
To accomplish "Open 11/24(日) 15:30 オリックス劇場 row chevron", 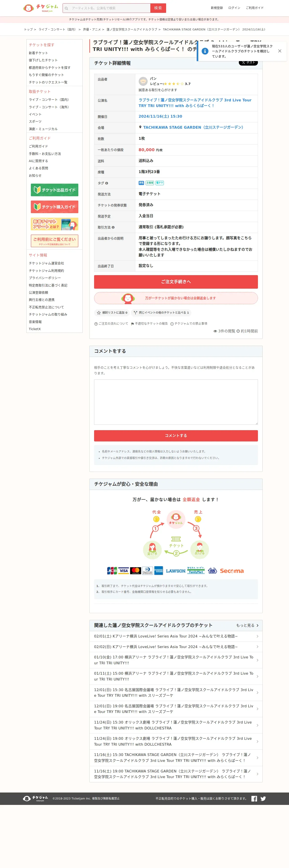I will click(257, 725).
